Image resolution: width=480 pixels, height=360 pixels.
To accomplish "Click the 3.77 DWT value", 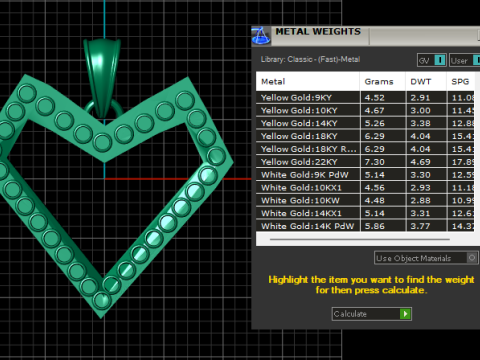I will (420, 226).
